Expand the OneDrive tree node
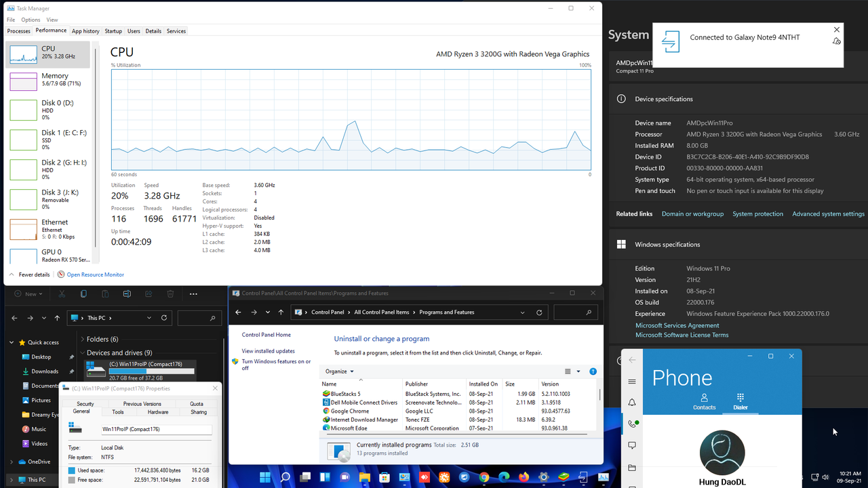868x488 pixels. pyautogui.click(x=12, y=462)
